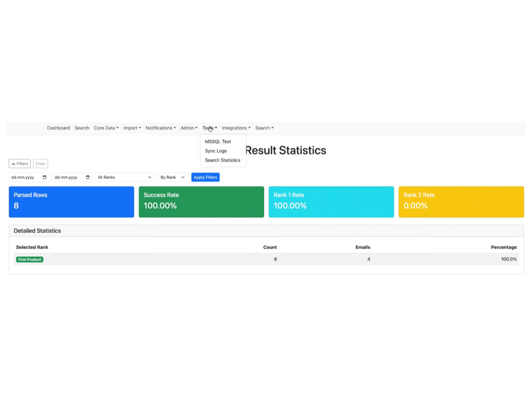The image size is (532, 399).
Task: Collapse the Tools dropdown menu
Action: click(210, 128)
